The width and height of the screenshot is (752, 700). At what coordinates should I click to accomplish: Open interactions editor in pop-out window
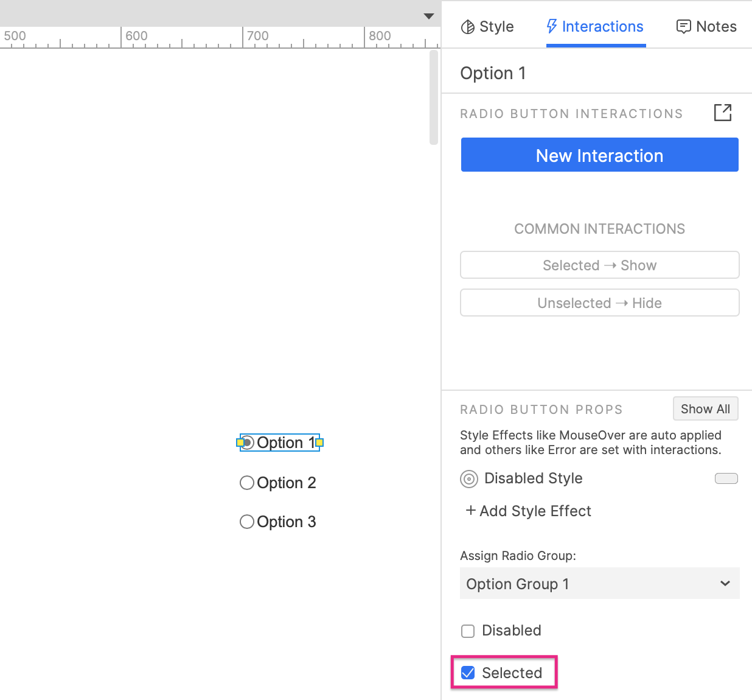(x=722, y=113)
